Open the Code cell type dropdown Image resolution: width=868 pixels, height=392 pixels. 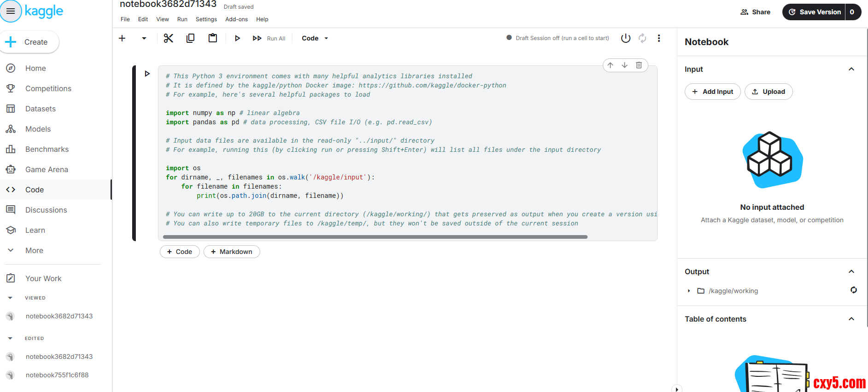tap(315, 38)
